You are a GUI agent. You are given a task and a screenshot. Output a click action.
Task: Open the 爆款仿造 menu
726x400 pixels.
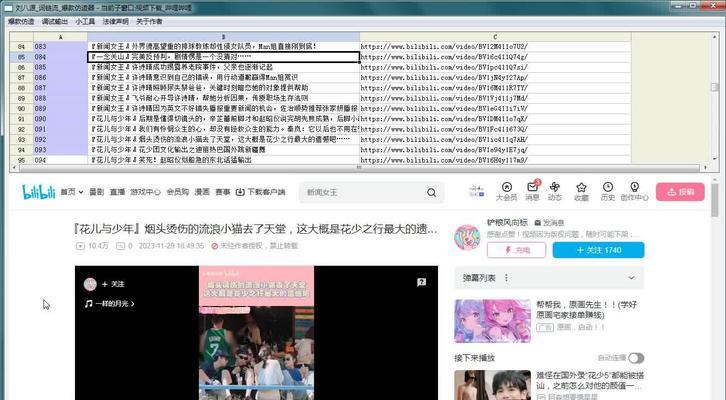point(21,21)
